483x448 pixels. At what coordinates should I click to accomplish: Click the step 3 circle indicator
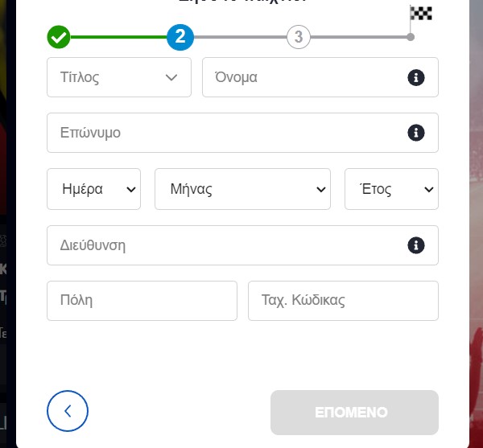tap(298, 37)
